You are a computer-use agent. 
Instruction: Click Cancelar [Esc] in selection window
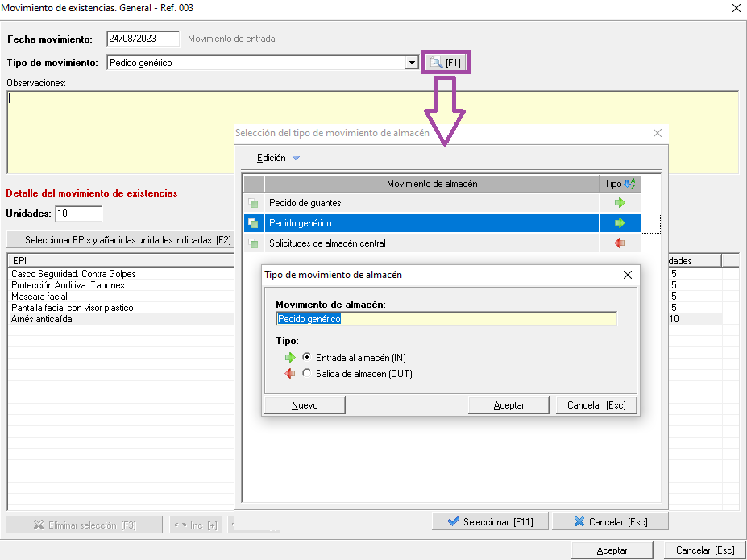click(x=610, y=522)
